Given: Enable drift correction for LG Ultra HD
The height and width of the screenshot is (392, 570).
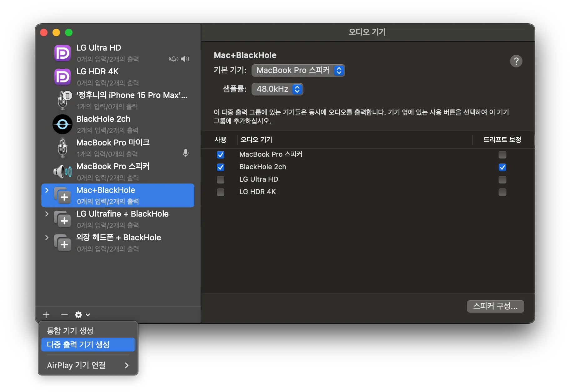Looking at the screenshot, I should point(502,179).
